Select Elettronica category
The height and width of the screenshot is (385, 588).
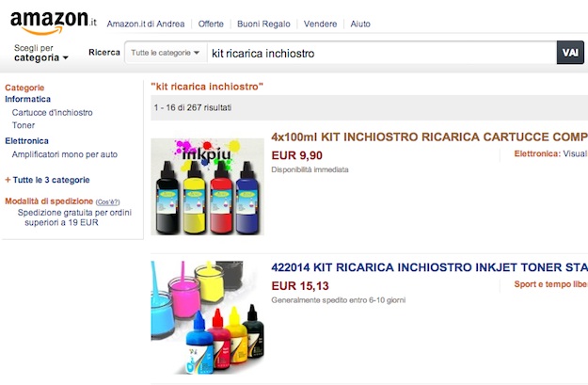click(26, 141)
